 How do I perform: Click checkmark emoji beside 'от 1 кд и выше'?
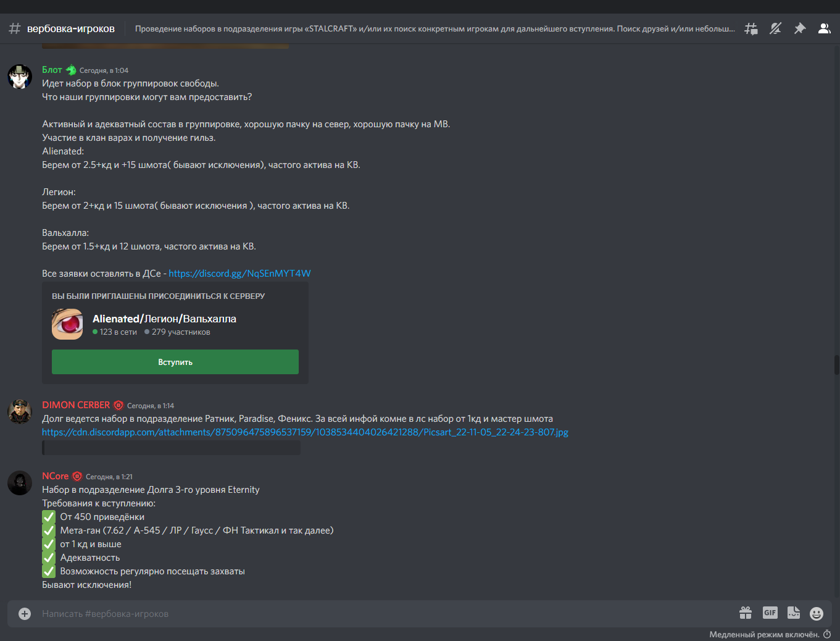coord(49,544)
